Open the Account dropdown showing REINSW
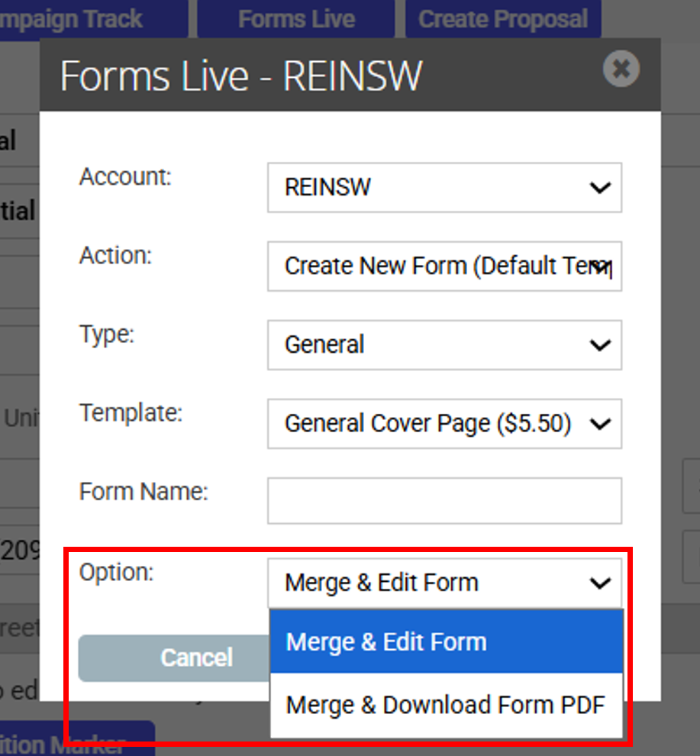700x756 pixels. tap(444, 187)
